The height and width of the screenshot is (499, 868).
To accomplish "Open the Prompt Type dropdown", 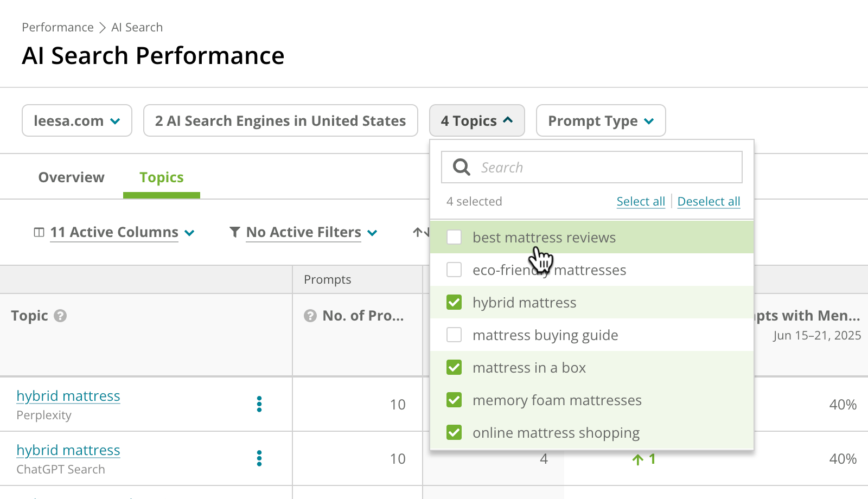I will coord(601,120).
